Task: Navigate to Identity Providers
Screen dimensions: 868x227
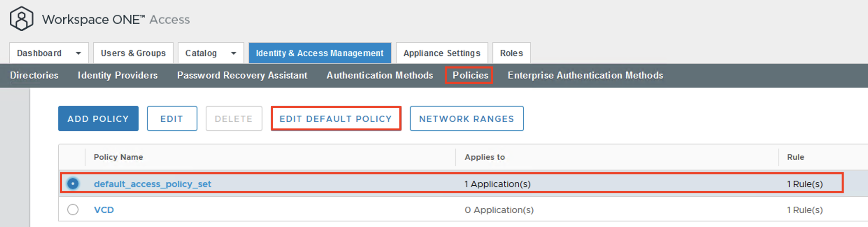Action: coord(118,75)
